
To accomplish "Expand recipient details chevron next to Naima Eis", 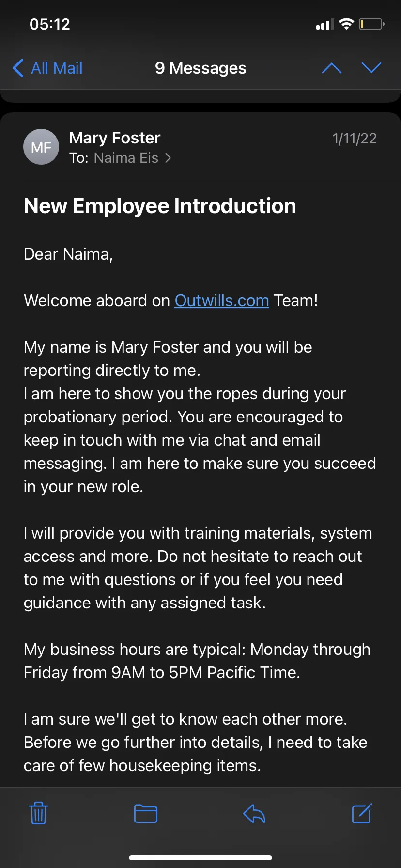I will point(168,158).
